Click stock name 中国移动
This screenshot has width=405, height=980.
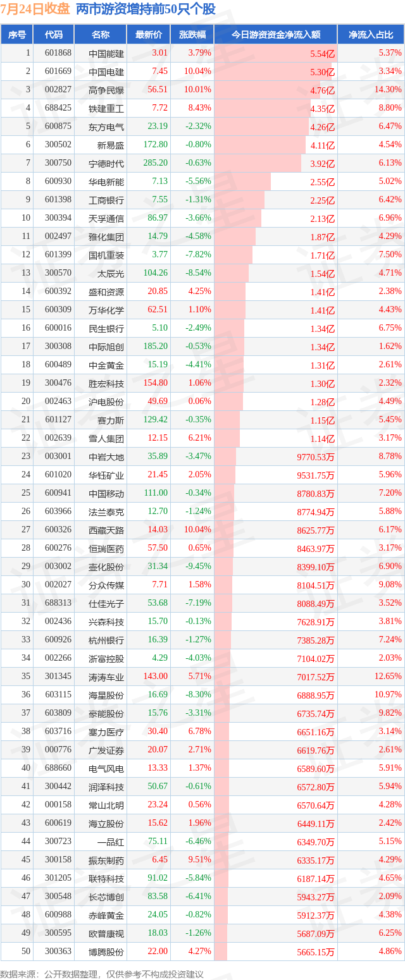pyautogui.click(x=106, y=493)
